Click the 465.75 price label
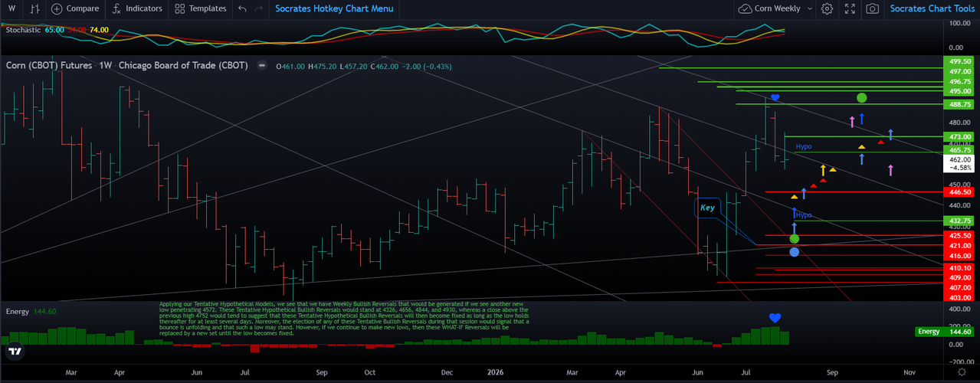The width and height of the screenshot is (980, 383). [960, 151]
